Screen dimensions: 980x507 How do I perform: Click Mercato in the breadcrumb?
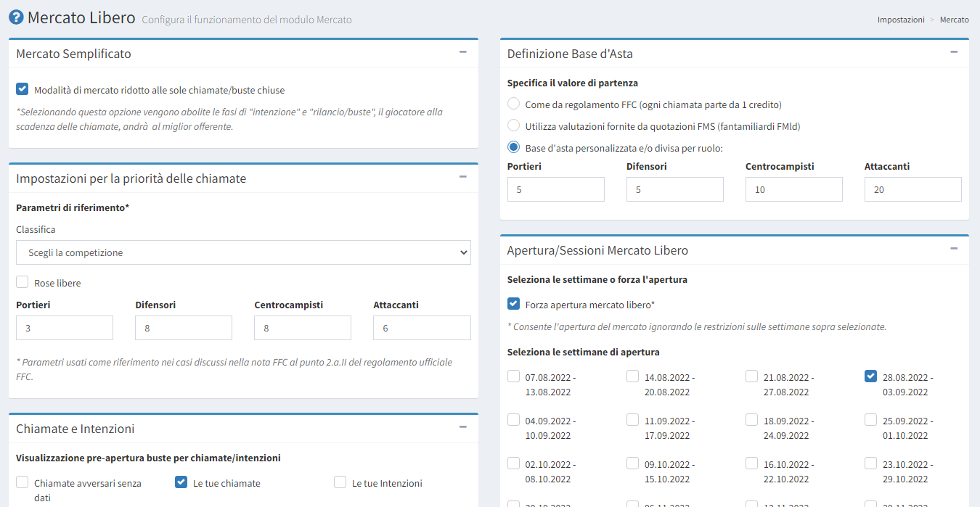click(954, 20)
